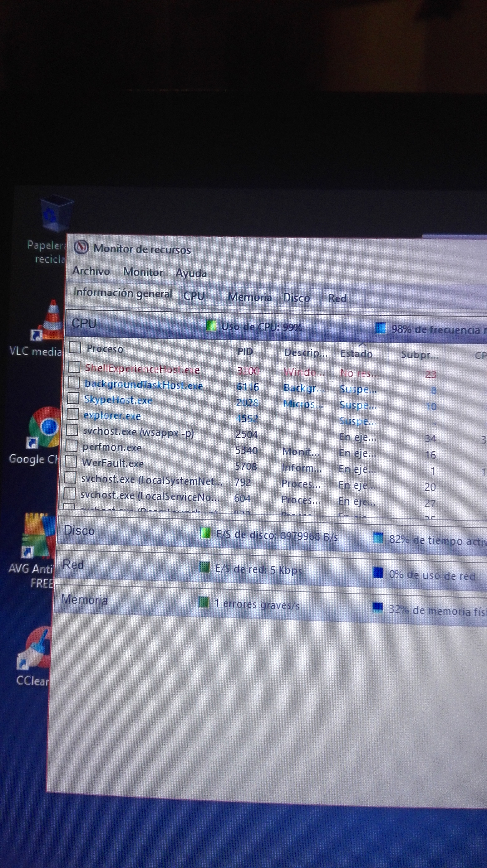Click the 'Uso de CPU: 99%' text

click(x=261, y=327)
